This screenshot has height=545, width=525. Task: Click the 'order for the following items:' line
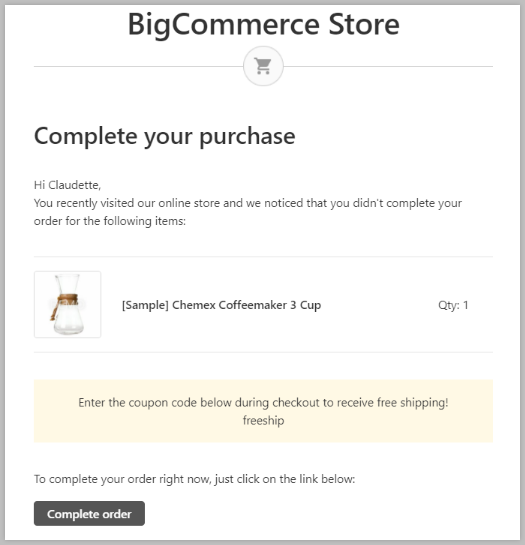tap(110, 221)
